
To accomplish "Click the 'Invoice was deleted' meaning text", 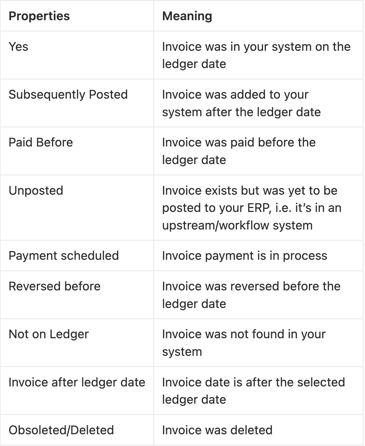I will 217,430.
